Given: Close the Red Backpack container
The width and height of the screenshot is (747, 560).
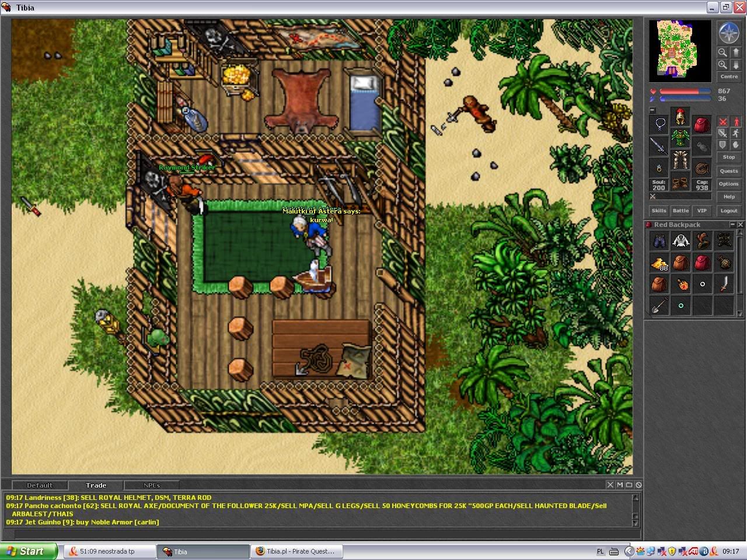Looking at the screenshot, I should coord(740,225).
